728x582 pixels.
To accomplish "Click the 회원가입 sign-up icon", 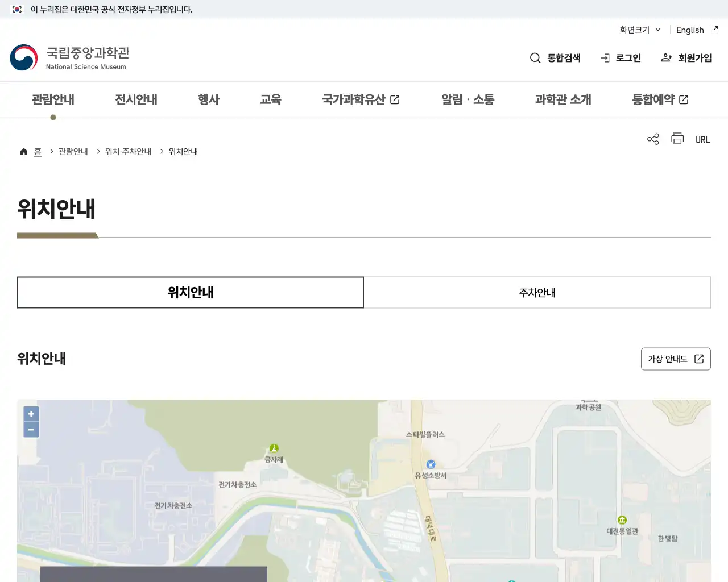I will pyautogui.click(x=665, y=57).
